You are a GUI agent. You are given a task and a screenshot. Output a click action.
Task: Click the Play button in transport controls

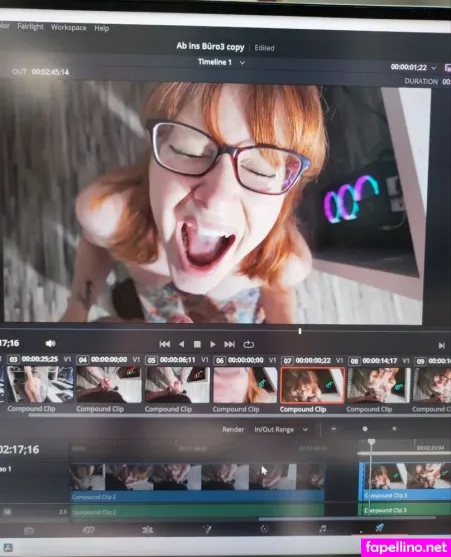point(212,344)
